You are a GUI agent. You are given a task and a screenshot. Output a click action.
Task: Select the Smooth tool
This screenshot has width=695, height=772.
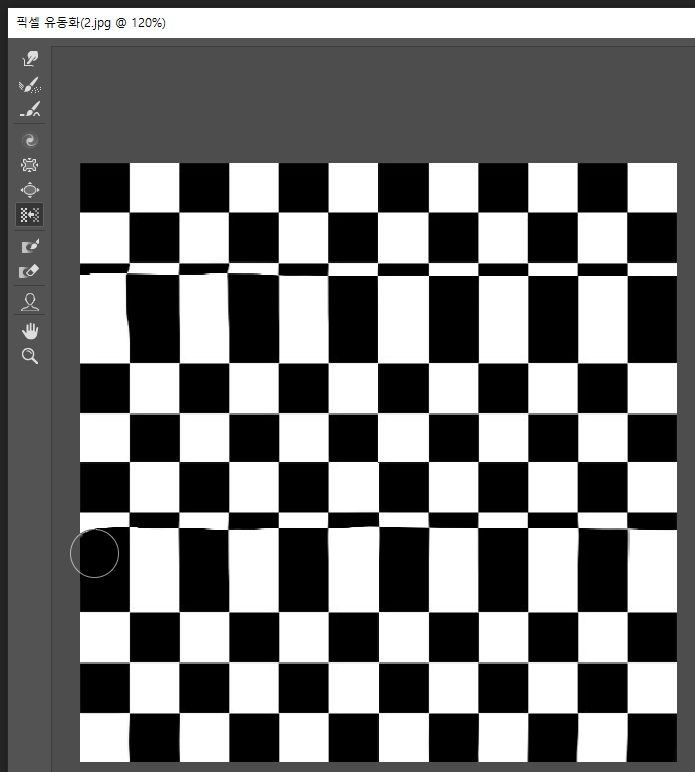click(30, 110)
